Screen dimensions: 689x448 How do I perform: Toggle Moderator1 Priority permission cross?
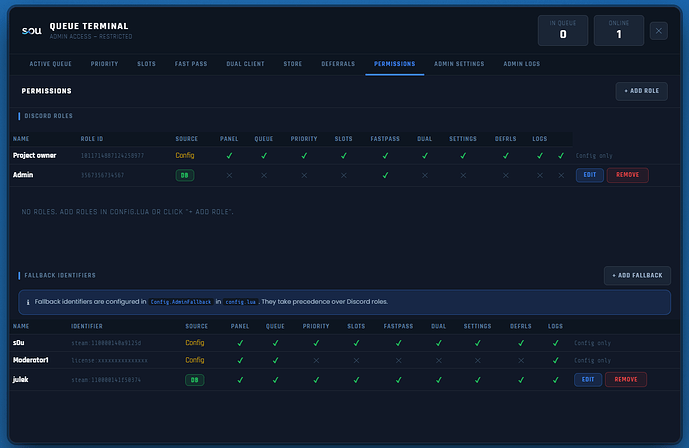(316, 360)
